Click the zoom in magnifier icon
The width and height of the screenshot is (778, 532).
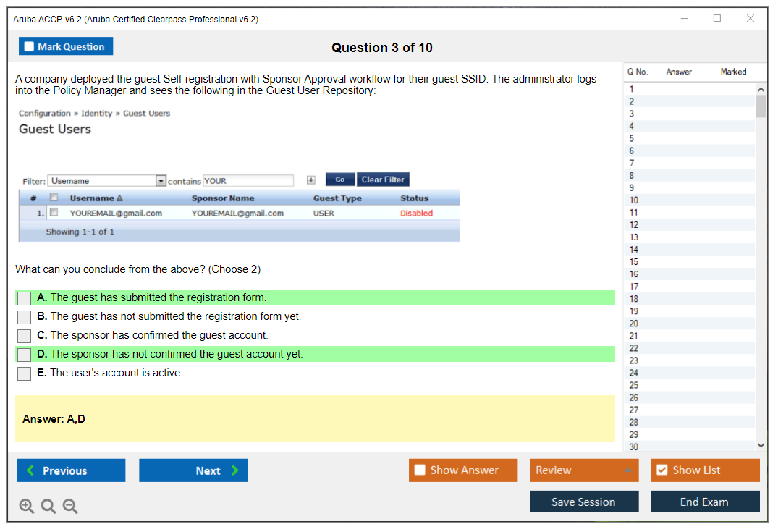26,507
